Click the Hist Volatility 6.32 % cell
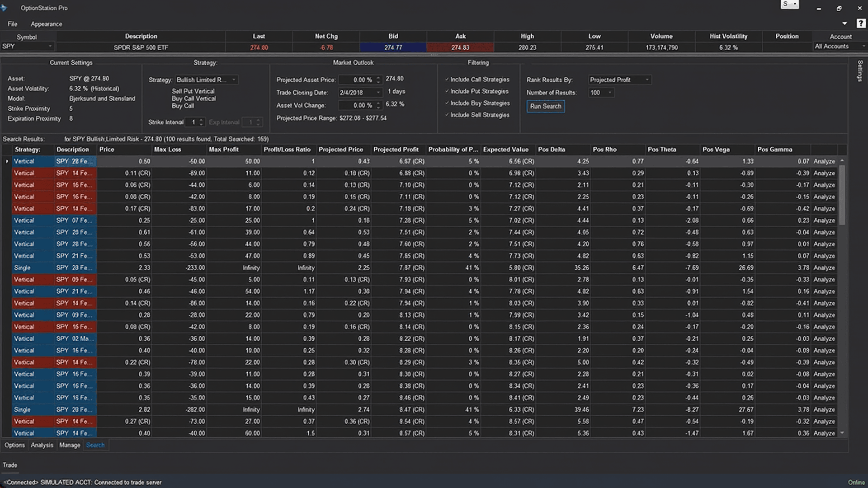Image resolution: width=868 pixels, height=488 pixels. 728,47
